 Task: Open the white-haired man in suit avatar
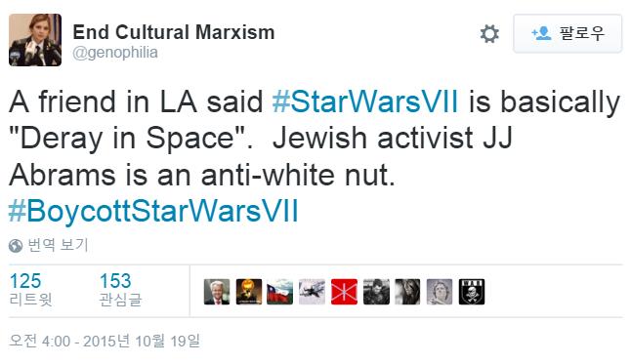click(217, 292)
